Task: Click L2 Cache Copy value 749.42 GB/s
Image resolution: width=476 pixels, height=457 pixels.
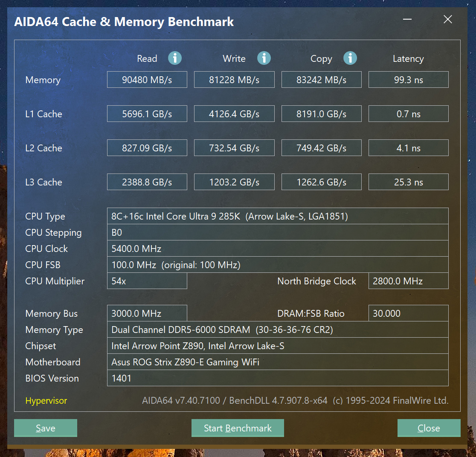Action: coord(322,148)
